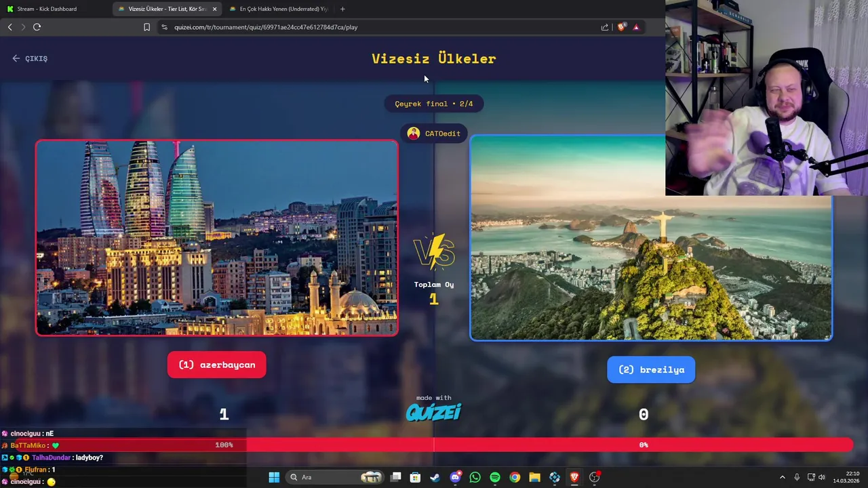Share this page via share icon
Image resolution: width=868 pixels, height=488 pixels.
tap(605, 27)
